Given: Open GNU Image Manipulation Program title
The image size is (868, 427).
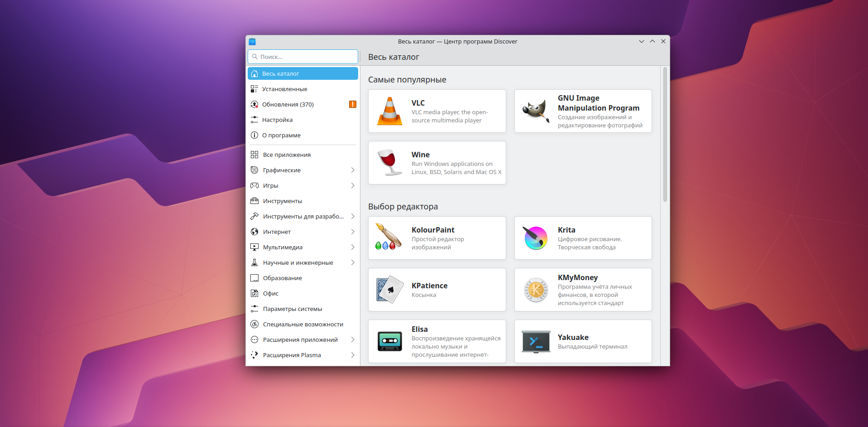Looking at the screenshot, I should 599,103.
